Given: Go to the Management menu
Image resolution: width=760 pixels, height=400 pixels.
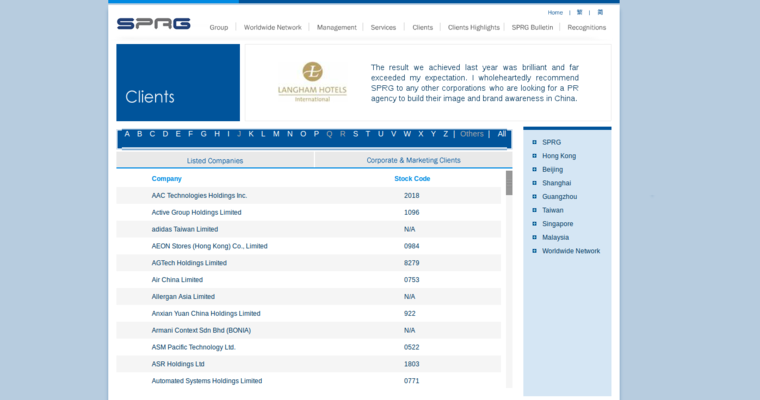Looking at the screenshot, I should point(336,28).
